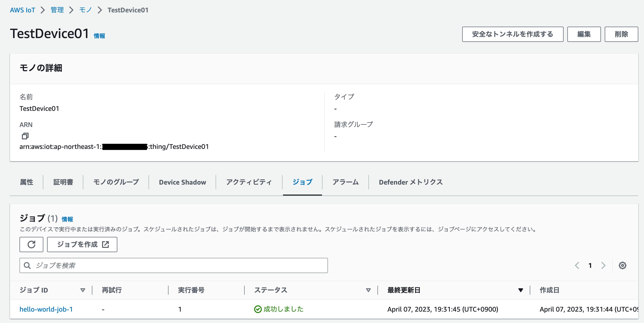The width and height of the screenshot is (644, 323).
Task: Click the ジョブを作成 button
Action: tap(82, 244)
